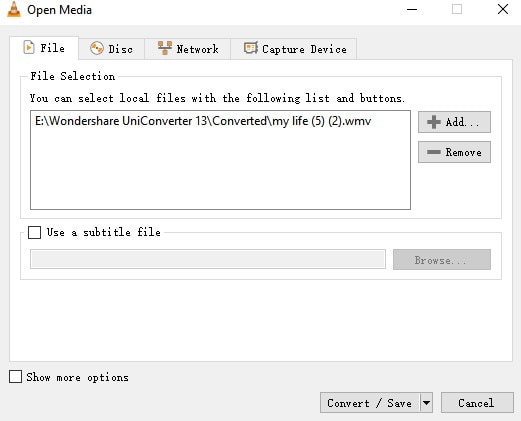Click the subtitle file path field
The height and width of the screenshot is (421, 521).
click(x=208, y=259)
